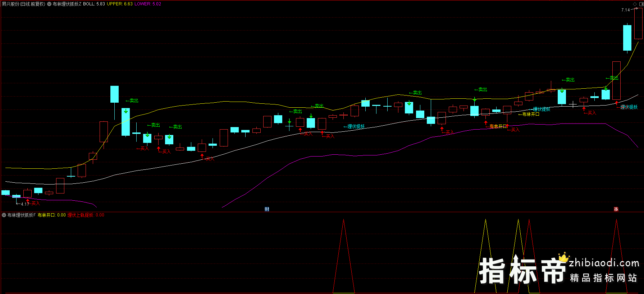The image size is (644, 294).
Task: Click the 昇兴股份 daily chart title
Action: click(x=23, y=4)
